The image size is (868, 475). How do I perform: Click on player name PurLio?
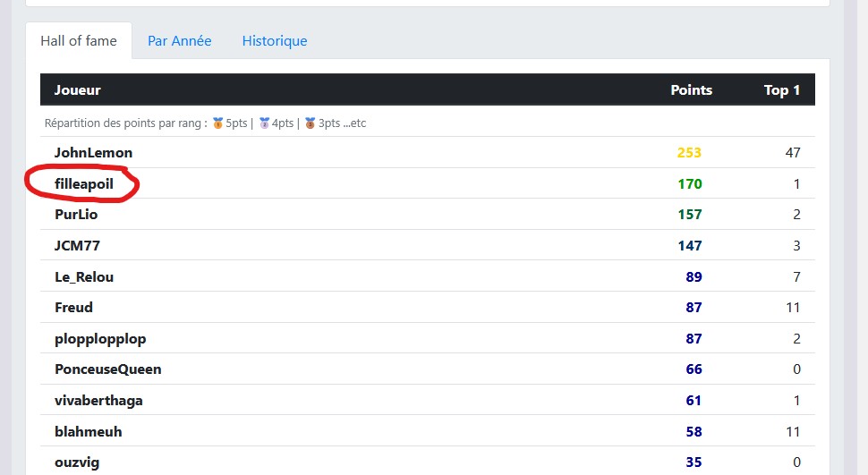click(76, 215)
